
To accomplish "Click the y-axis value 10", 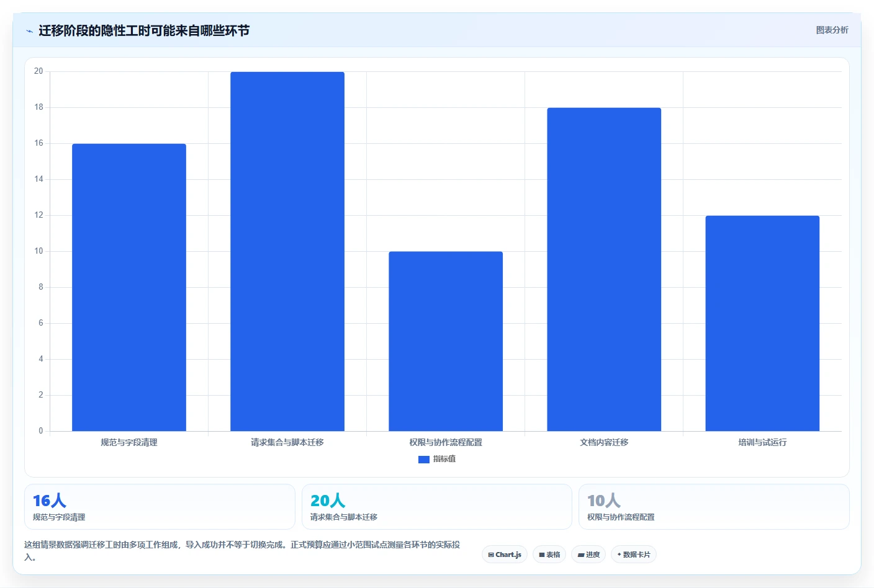I will (x=38, y=251).
